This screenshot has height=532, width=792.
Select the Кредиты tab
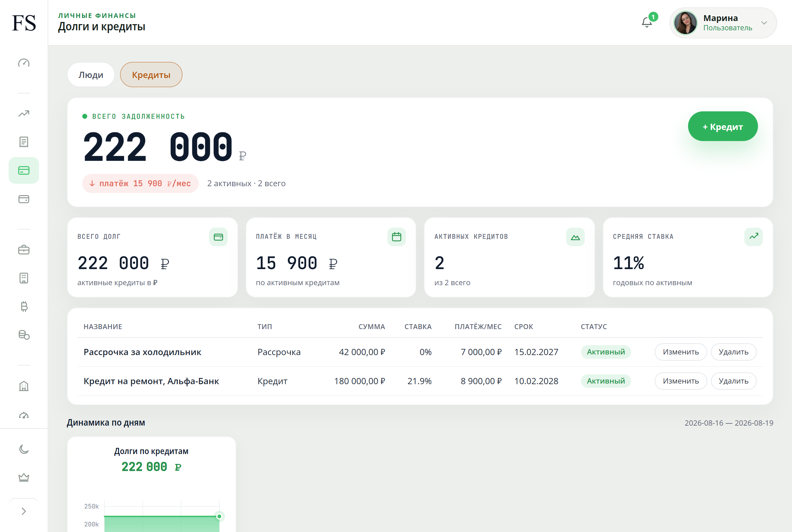pos(151,75)
